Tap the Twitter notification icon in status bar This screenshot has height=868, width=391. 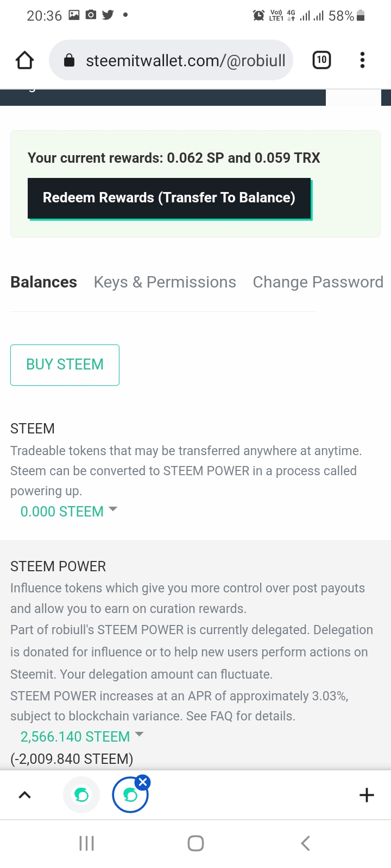coord(108,15)
